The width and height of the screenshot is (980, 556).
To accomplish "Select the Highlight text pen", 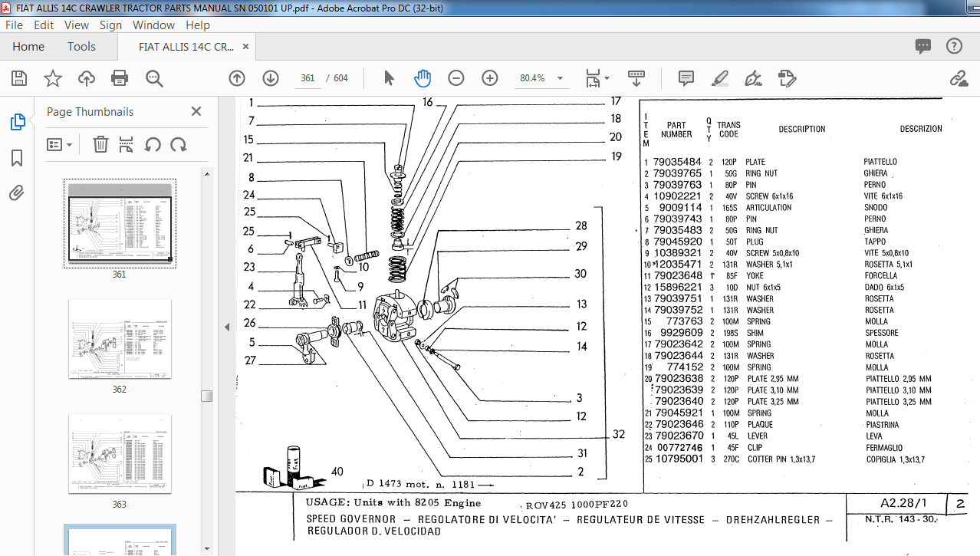I will pos(720,78).
